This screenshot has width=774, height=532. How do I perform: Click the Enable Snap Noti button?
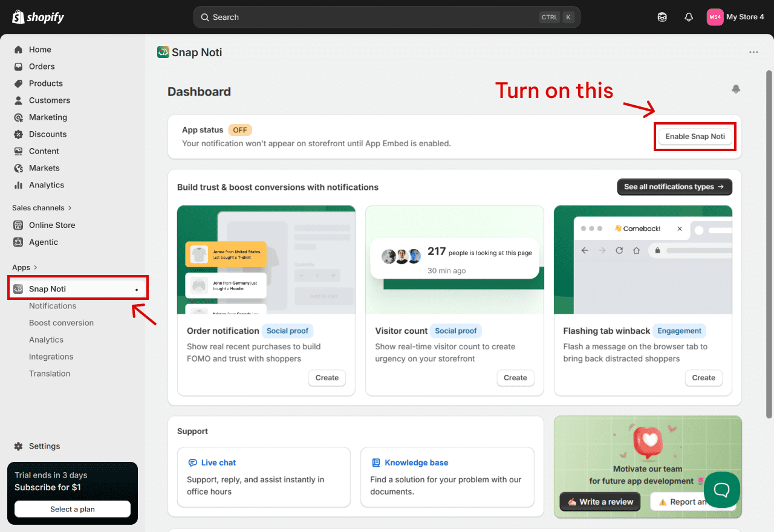pos(695,137)
